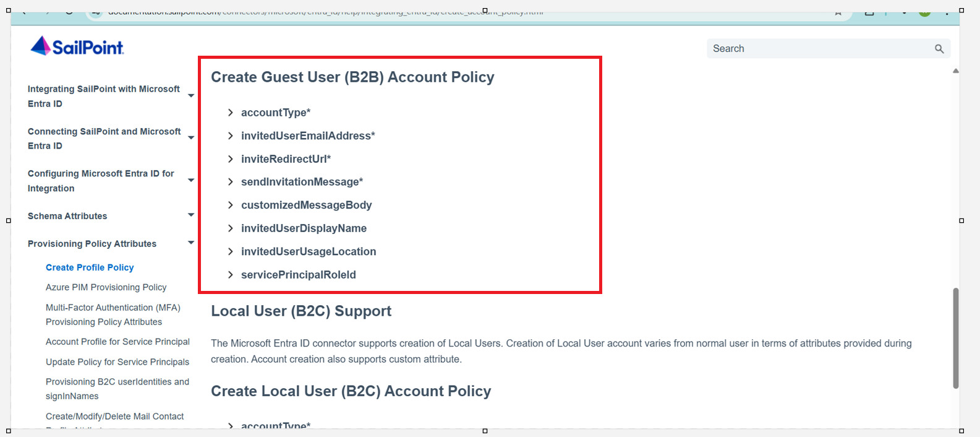Open Integrating SailPoint with Microsoft Entra ID

[x=104, y=97]
